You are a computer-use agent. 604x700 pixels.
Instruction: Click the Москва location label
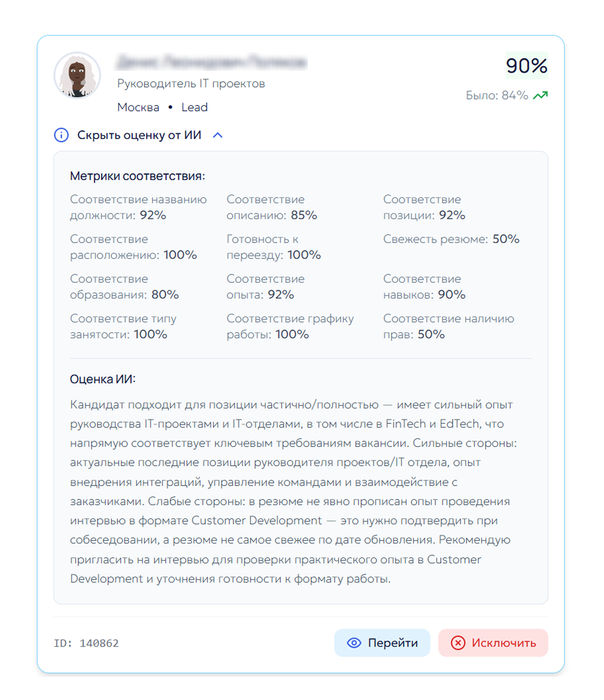[x=138, y=107]
